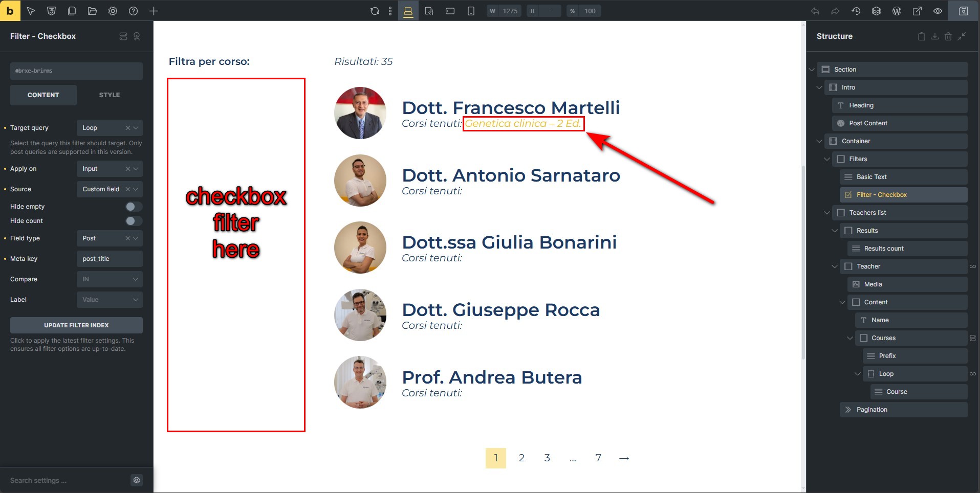Open the help question mark icon
Viewport: 980px width, 493px height.
[133, 11]
